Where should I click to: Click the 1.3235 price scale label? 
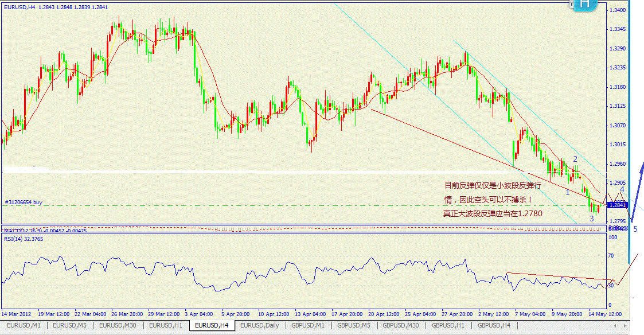(x=618, y=68)
